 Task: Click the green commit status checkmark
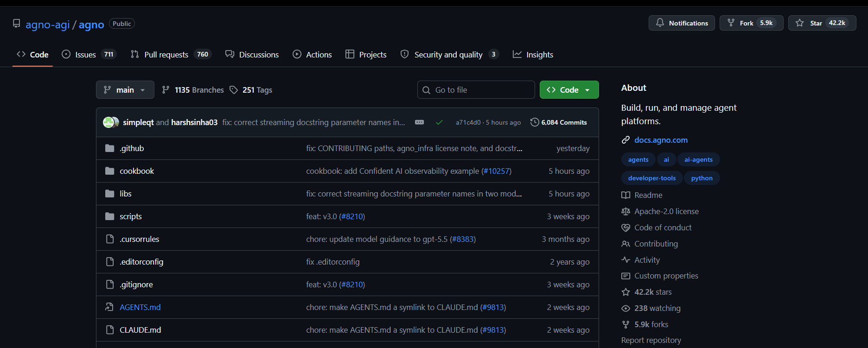(439, 122)
